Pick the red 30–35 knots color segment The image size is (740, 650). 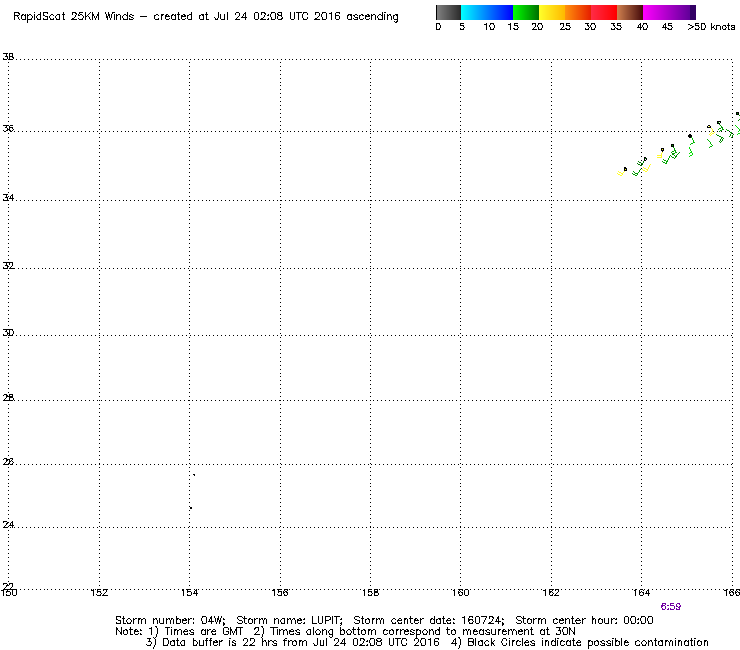(x=604, y=12)
